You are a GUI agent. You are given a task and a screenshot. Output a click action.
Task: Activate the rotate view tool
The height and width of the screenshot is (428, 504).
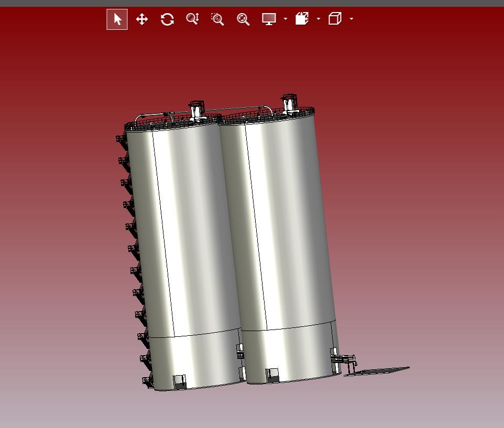point(167,19)
